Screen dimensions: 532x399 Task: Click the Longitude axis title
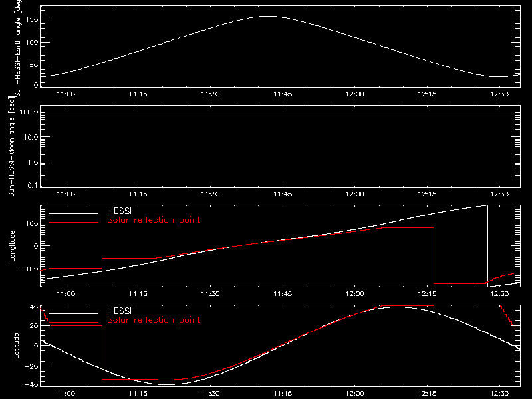point(12,246)
